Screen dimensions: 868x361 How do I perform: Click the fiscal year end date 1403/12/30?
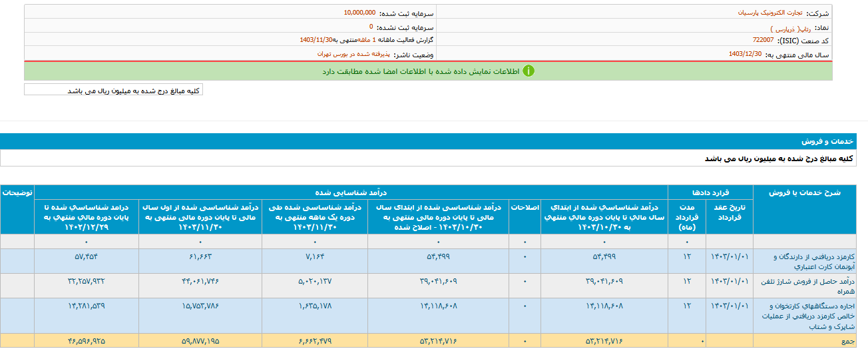point(745,54)
